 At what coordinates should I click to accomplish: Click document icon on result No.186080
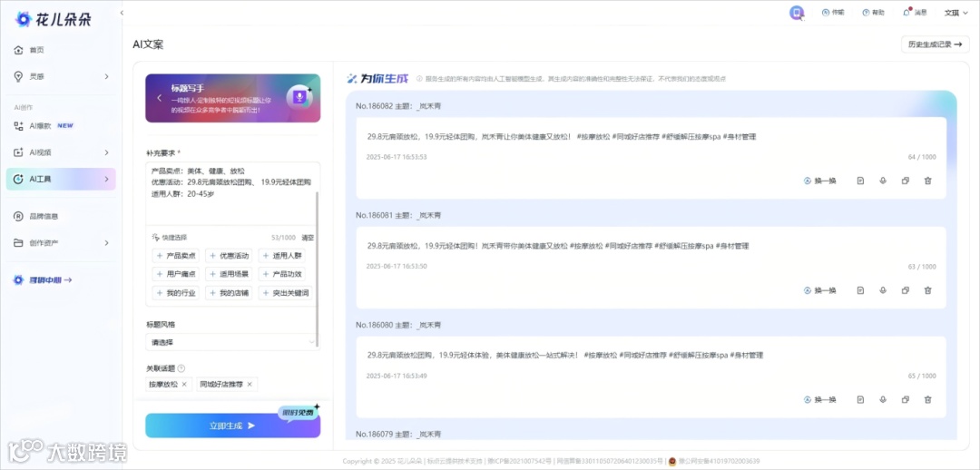click(x=860, y=399)
